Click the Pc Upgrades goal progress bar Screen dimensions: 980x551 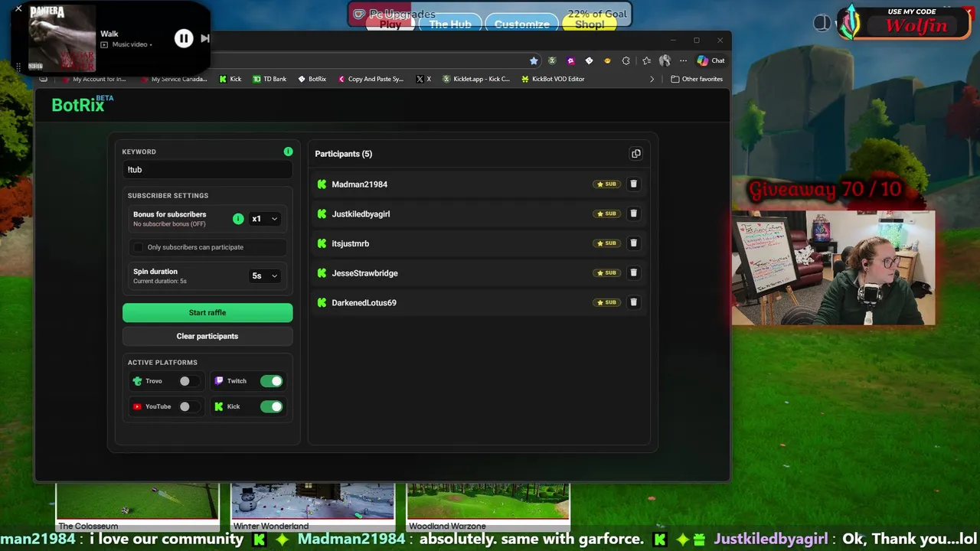click(x=490, y=14)
